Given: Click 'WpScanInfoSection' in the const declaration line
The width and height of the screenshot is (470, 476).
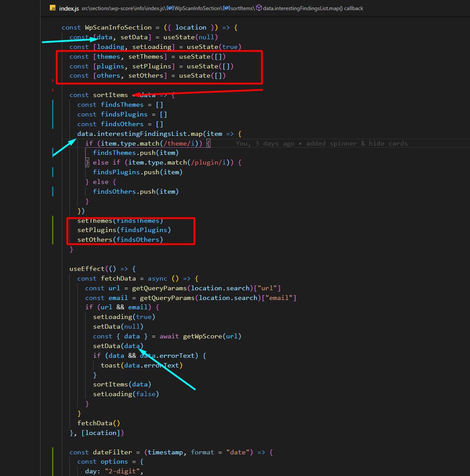Looking at the screenshot, I should coord(118,28).
